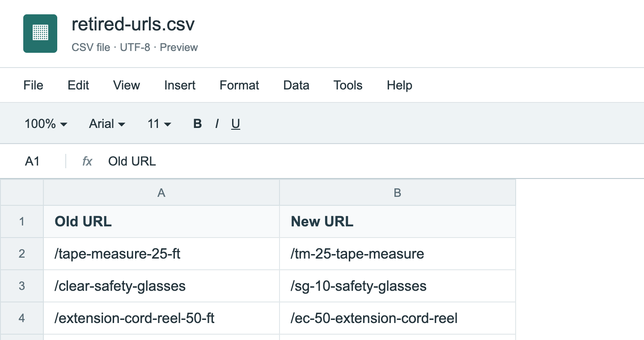Select row 1 header
644x340 pixels.
pyautogui.click(x=22, y=221)
